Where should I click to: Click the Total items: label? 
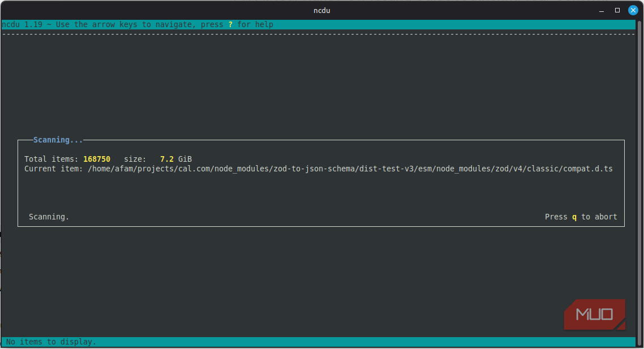[51, 159]
